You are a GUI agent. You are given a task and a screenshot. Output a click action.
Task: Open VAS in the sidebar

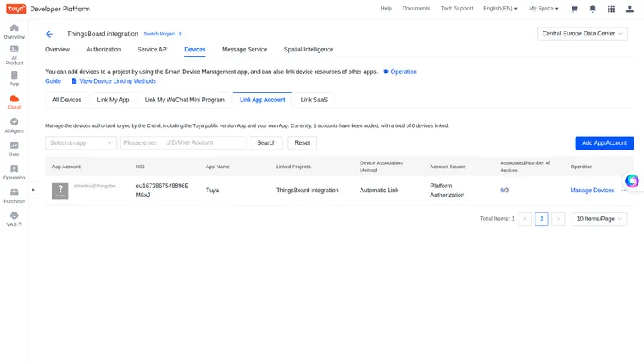pyautogui.click(x=14, y=219)
